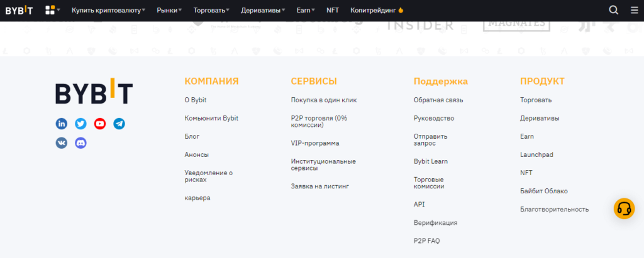This screenshot has height=258, width=644.
Task: Open Копитрейдинг in the top navigation
Action: point(377,11)
